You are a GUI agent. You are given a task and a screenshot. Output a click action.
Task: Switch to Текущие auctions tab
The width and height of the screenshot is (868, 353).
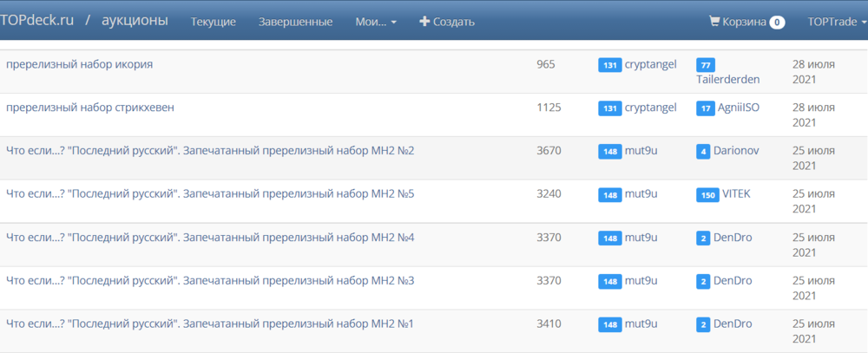point(214,22)
